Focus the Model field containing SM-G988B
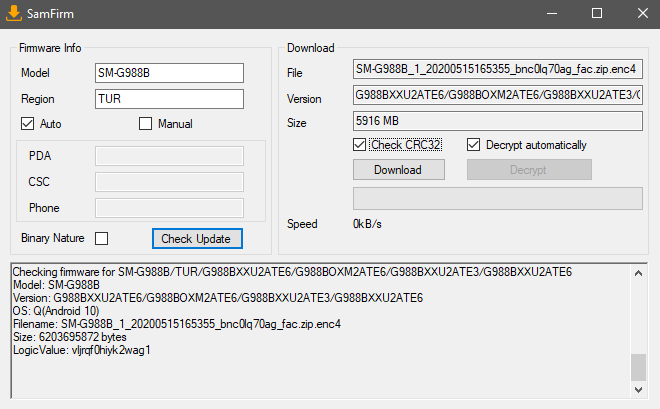Screen dimensions: 660x409 pyautogui.click(x=169, y=73)
